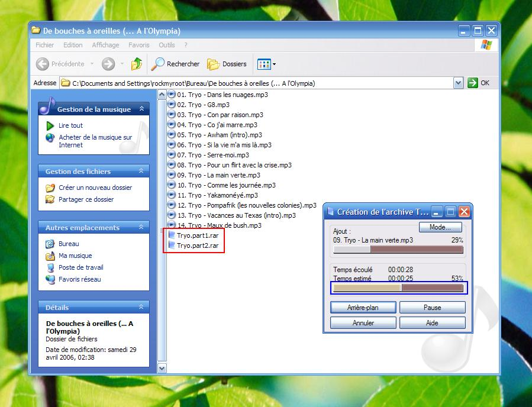Image resolution: width=532 pixels, height=407 pixels.
Task: Click the forward navigation arrow icon
Action: (x=108, y=64)
